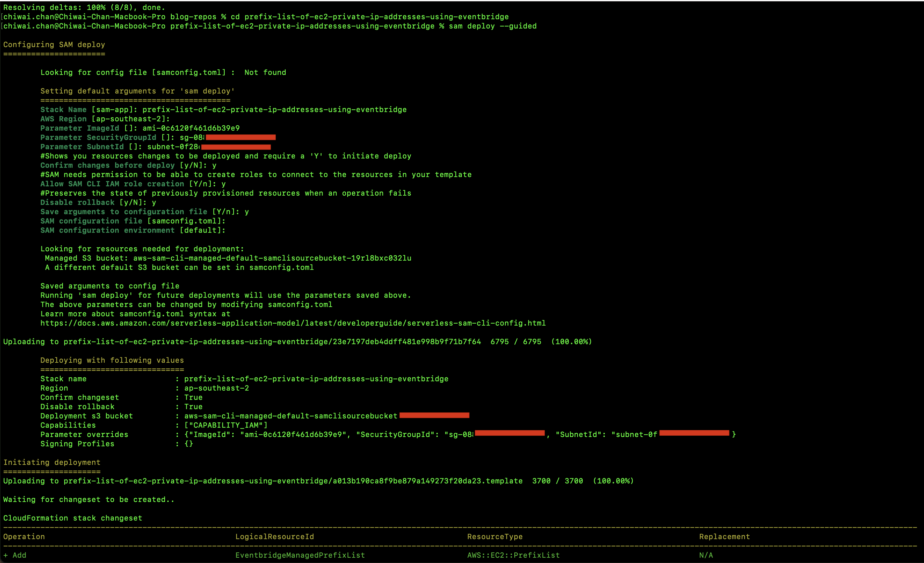Click the 'ResourceType' column header

495,537
